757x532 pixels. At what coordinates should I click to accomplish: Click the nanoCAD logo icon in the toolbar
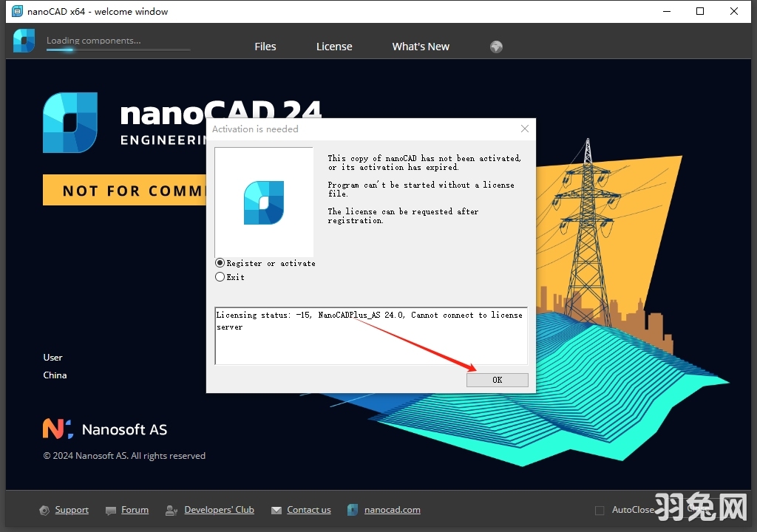pos(24,41)
